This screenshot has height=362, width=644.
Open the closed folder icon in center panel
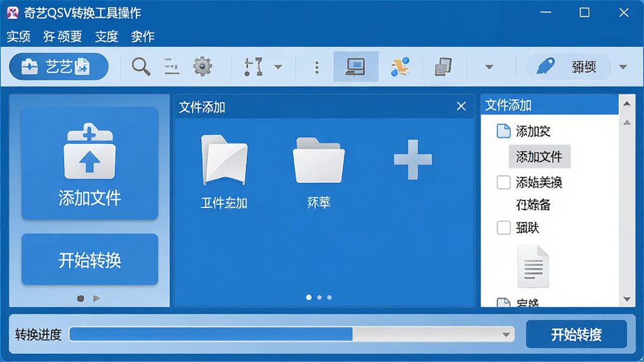pyautogui.click(x=319, y=160)
